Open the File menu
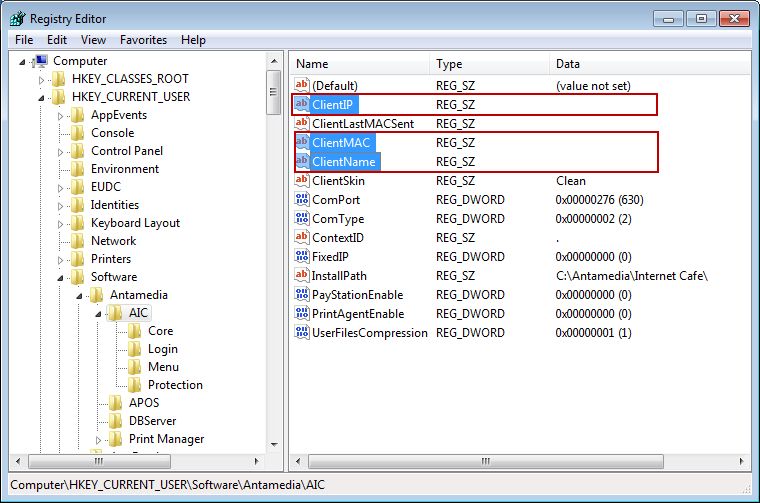 [24, 40]
